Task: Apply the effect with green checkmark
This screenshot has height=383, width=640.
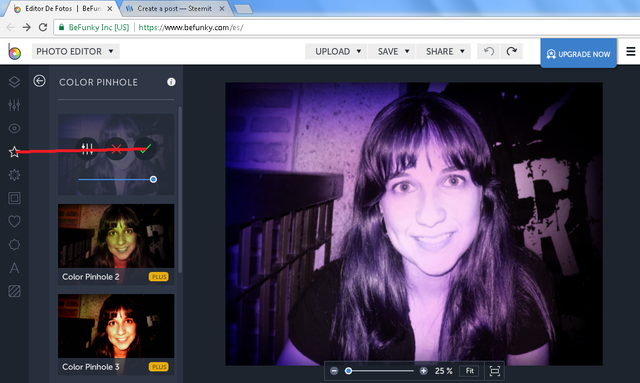Action: (x=145, y=149)
